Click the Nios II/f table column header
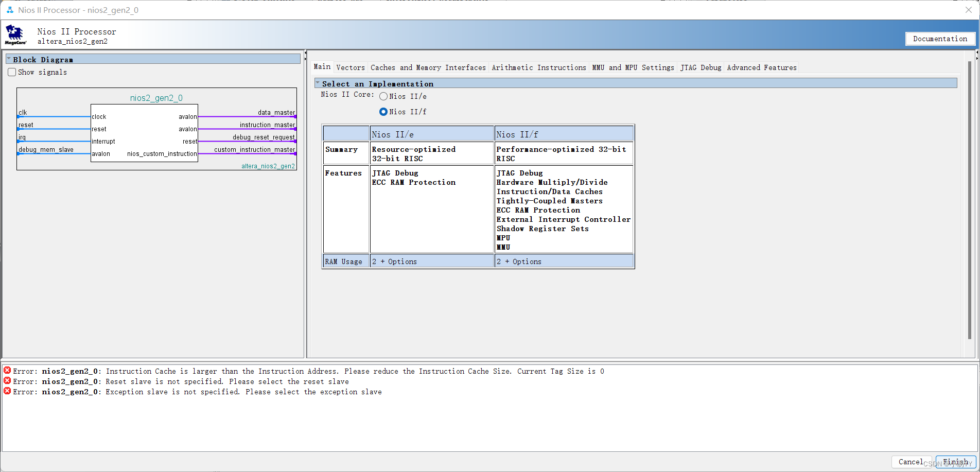The height and width of the screenshot is (472, 980). (564, 134)
